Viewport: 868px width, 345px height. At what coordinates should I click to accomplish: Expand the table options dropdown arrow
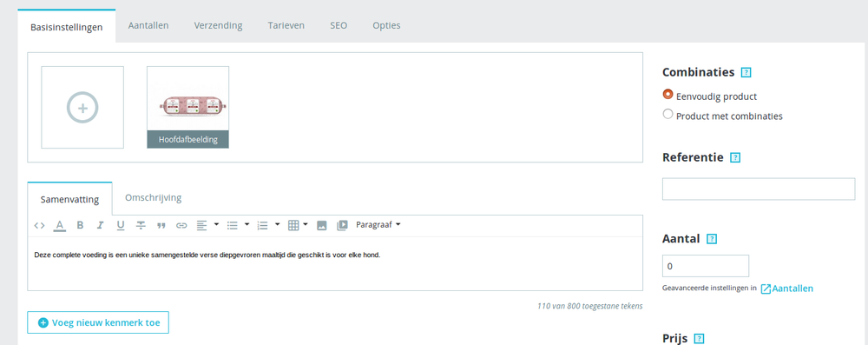306,224
